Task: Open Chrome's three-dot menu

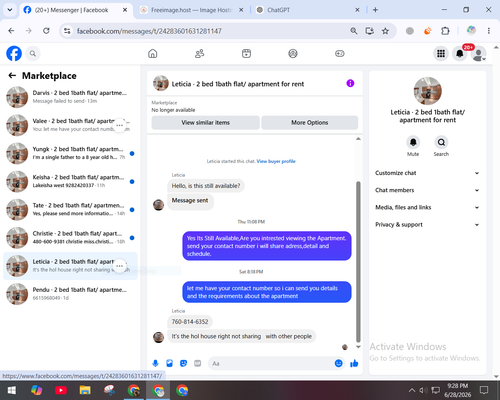Action: click(489, 31)
